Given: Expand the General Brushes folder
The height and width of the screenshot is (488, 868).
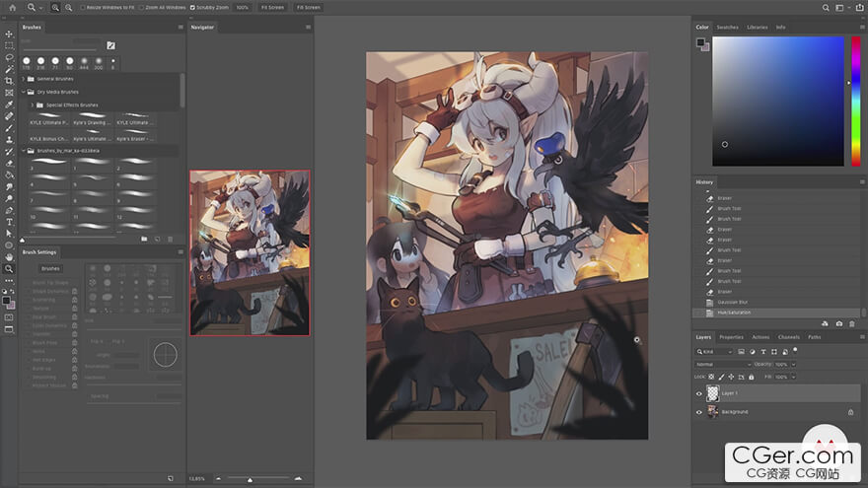Looking at the screenshot, I should tap(24, 79).
